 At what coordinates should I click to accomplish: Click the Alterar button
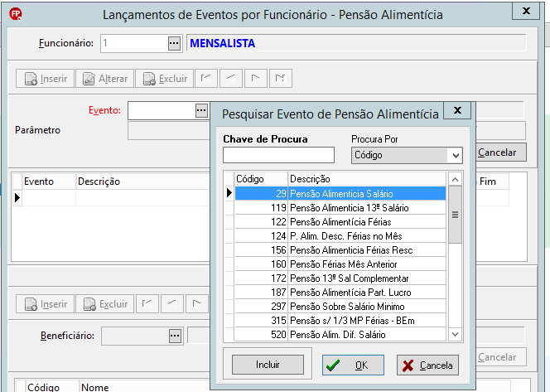105,78
